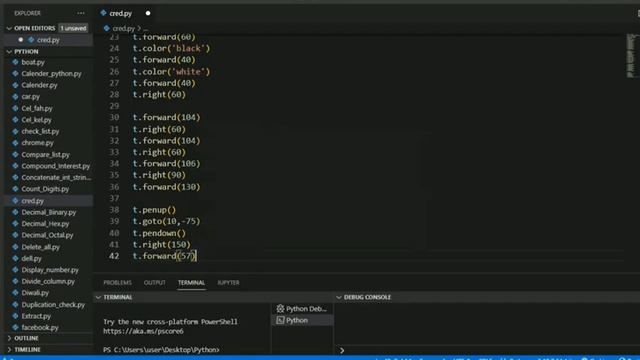
Task: Open Delete_all.py file
Action: pos(40,247)
